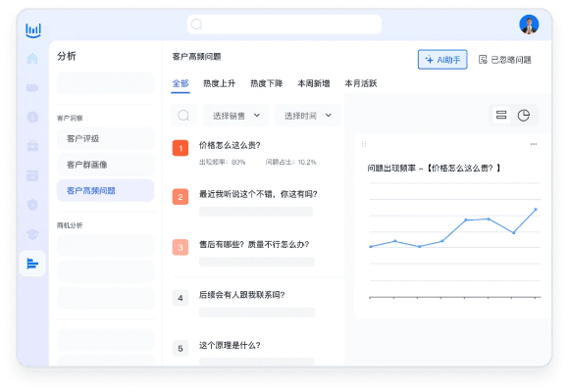Select question 后续会有人跟我联系吗?

[241, 295]
